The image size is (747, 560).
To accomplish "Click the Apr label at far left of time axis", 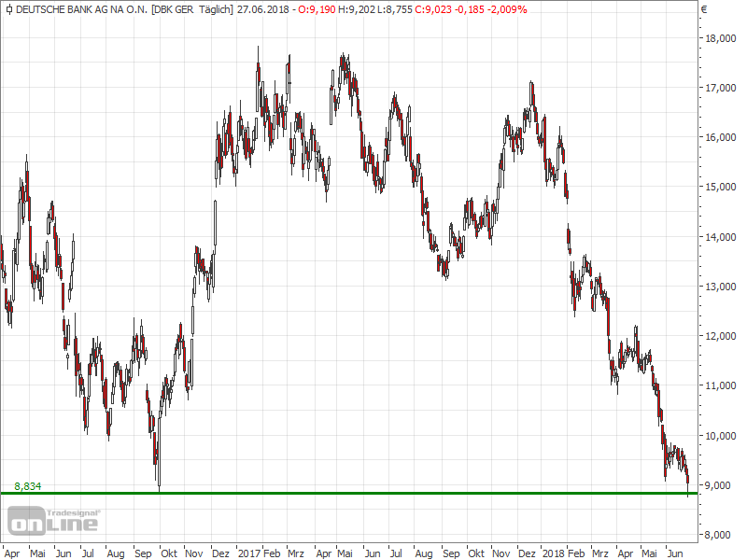I will 12,553.
